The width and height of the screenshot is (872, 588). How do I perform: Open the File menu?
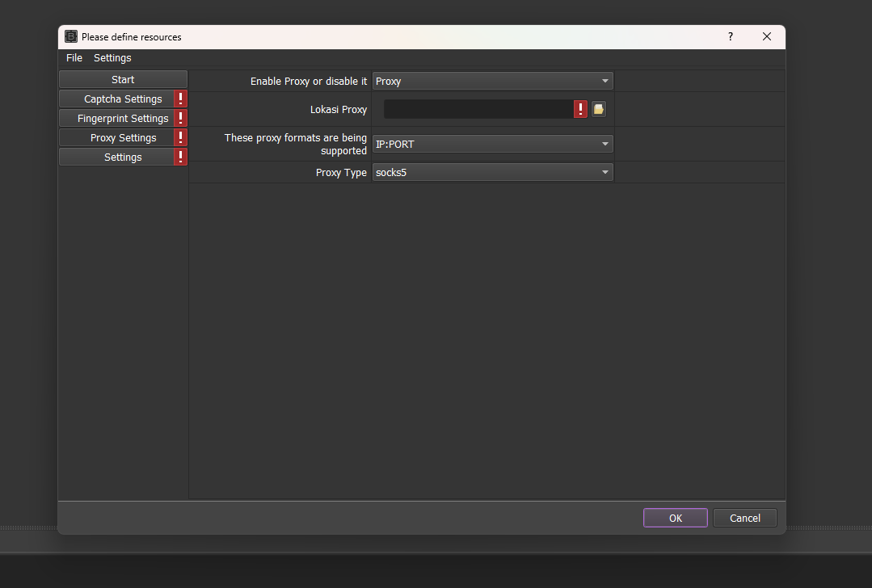[74, 57]
